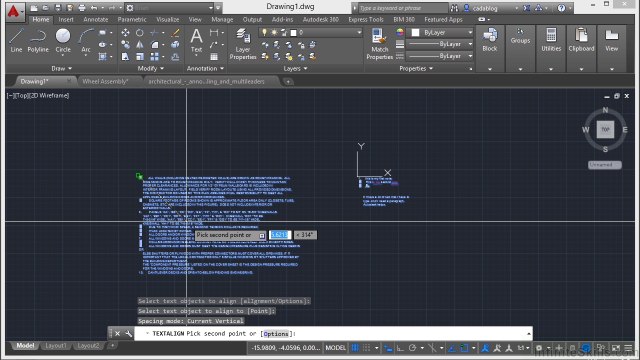Activate the Scale tool

point(140,57)
